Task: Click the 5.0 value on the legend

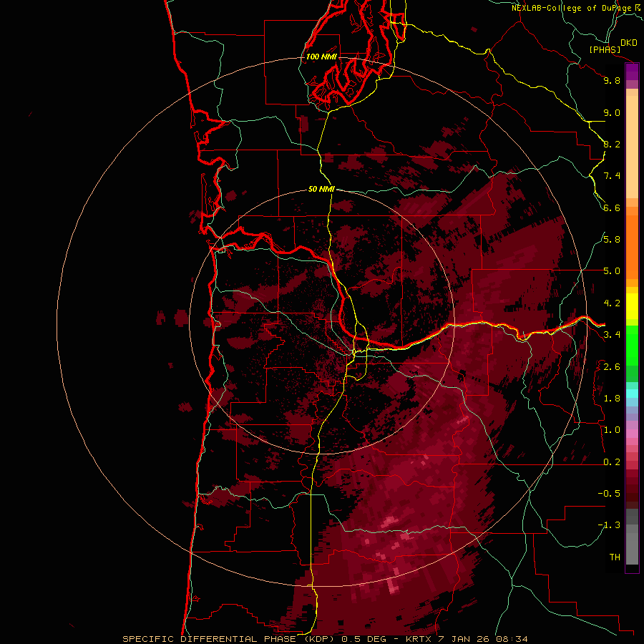Action: [612, 271]
